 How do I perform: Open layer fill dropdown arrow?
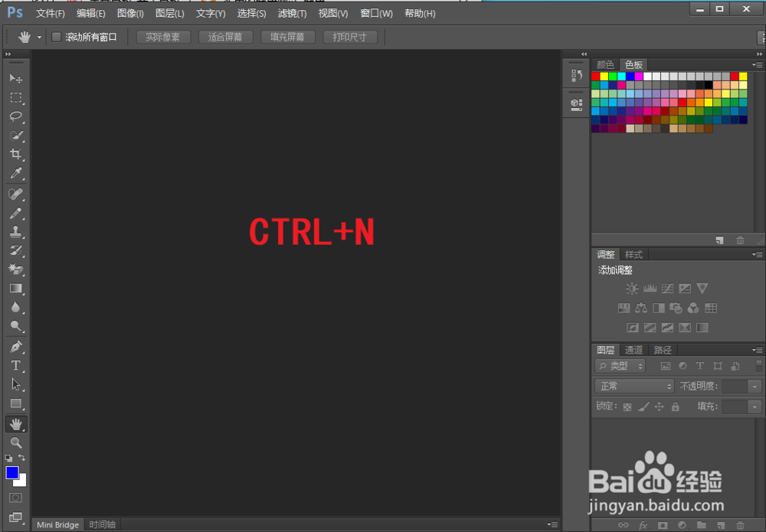click(755, 406)
